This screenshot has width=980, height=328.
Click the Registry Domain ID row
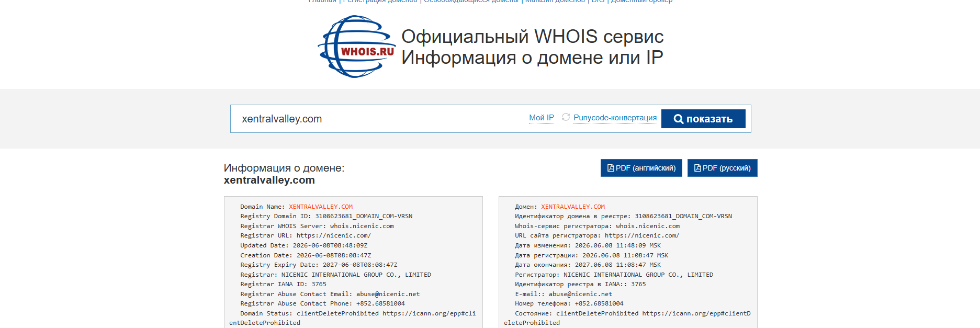326,216
